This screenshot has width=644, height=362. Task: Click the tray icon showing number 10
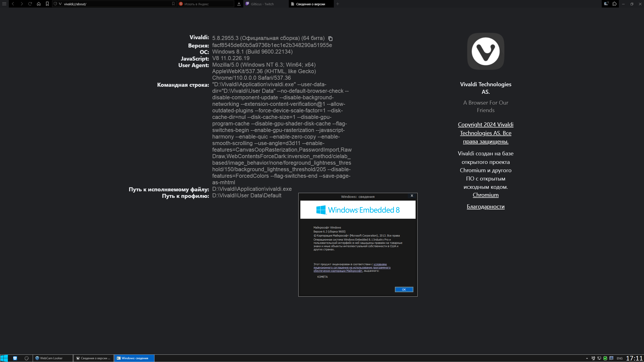(x=593, y=358)
